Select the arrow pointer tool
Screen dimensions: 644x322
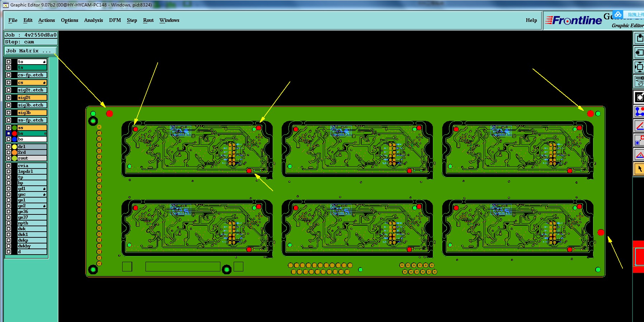[639, 169]
